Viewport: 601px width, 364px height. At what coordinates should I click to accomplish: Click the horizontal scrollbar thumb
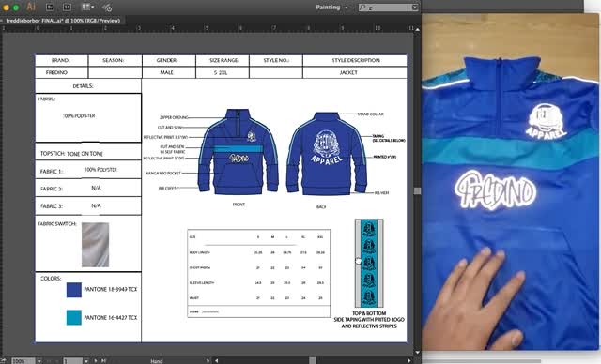tap(313, 360)
